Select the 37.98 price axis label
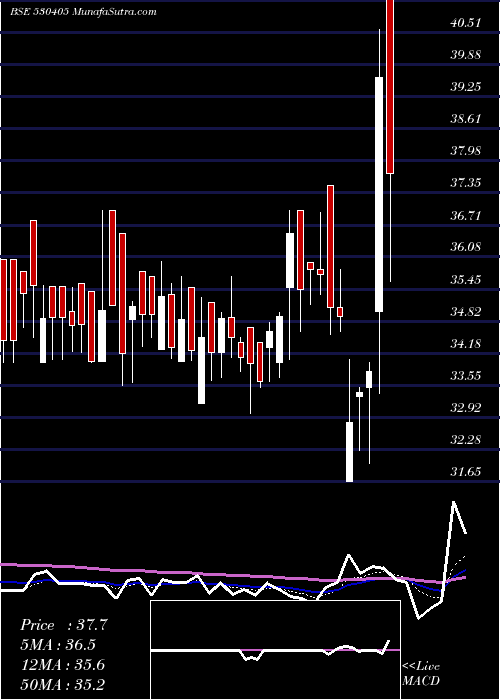 click(x=466, y=151)
